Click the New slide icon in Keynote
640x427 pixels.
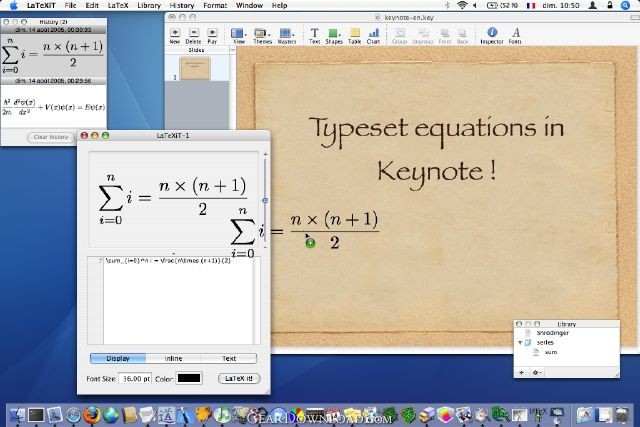point(175,33)
